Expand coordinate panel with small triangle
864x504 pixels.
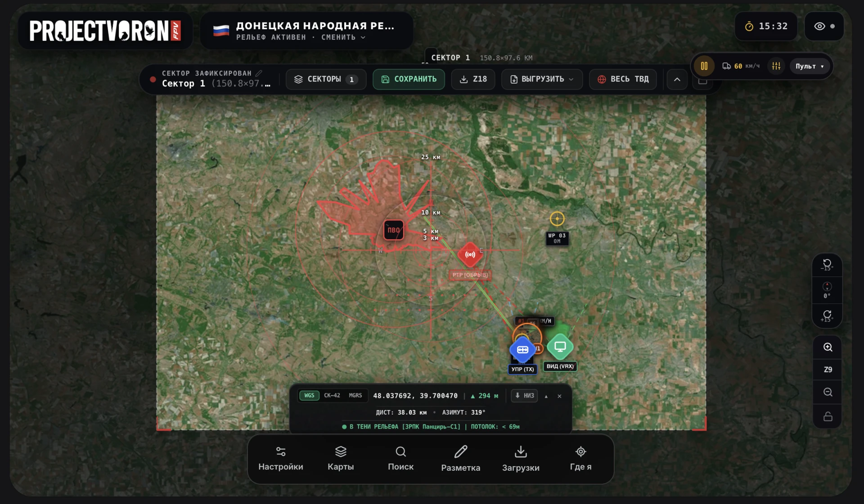[546, 396]
